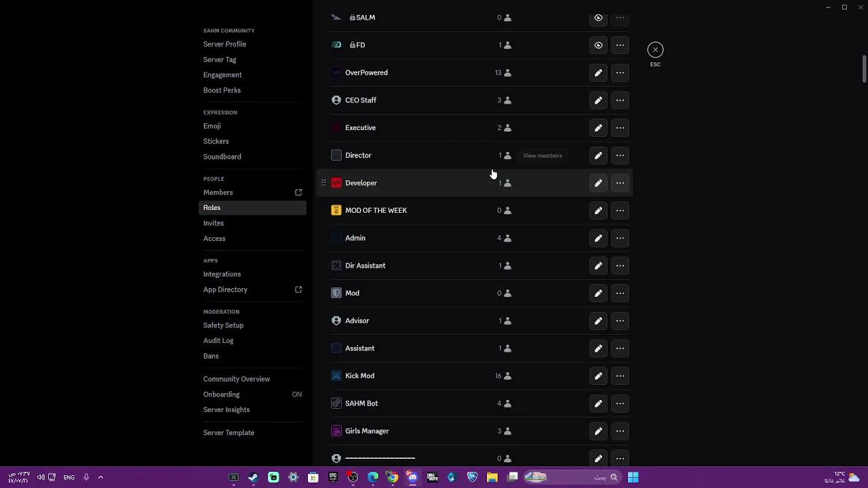868x488 pixels.
Task: Edit the Kick Mod role pencil icon
Action: click(x=598, y=376)
